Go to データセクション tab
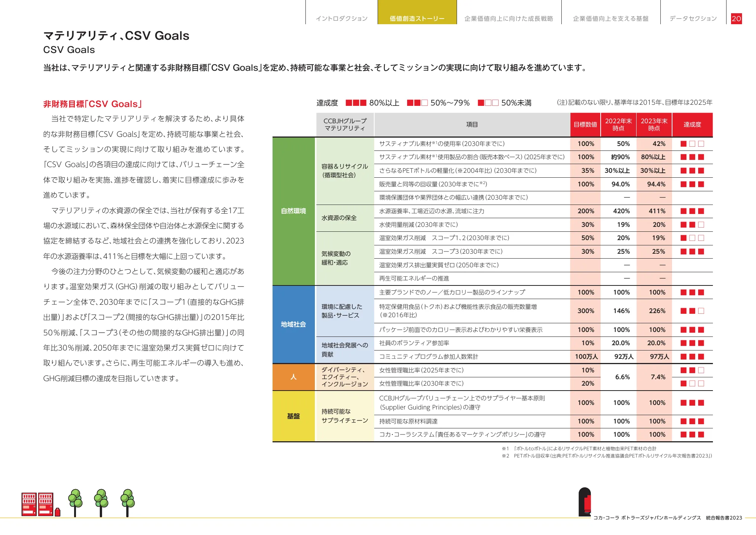756x535 pixels. (693, 19)
